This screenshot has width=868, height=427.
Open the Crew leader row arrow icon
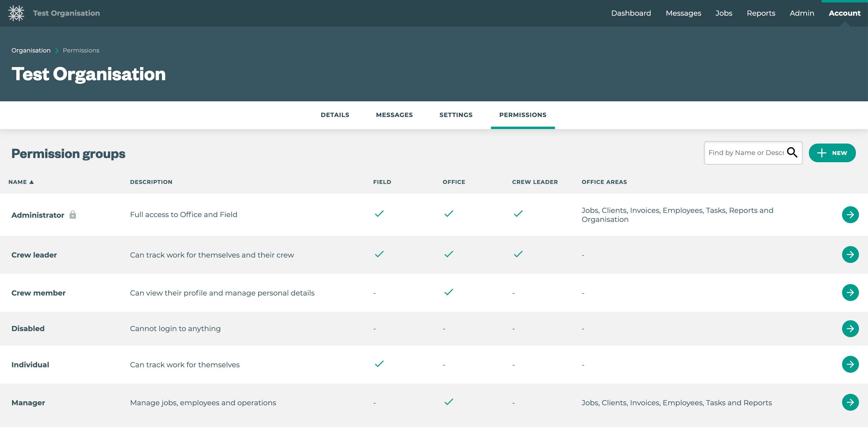(851, 255)
